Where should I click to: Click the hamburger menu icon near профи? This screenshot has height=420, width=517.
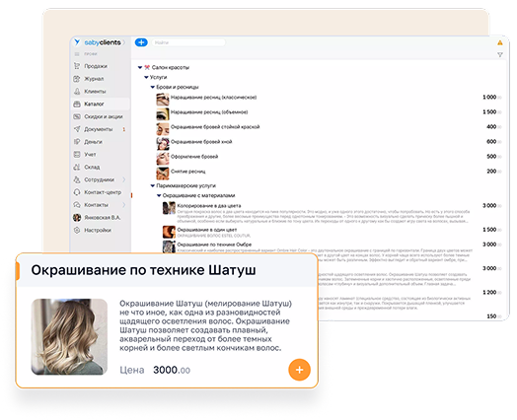77,53
